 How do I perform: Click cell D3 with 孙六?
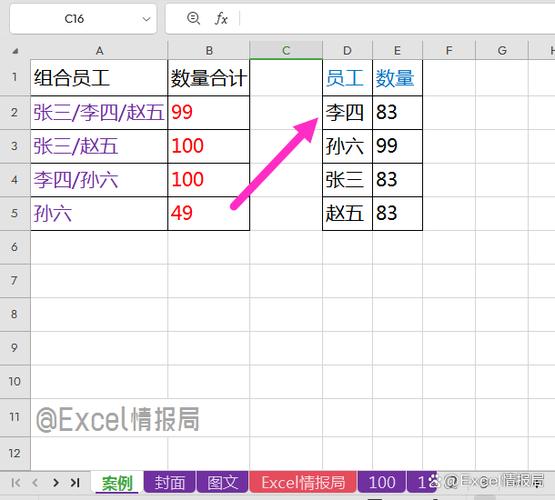pyautogui.click(x=347, y=146)
